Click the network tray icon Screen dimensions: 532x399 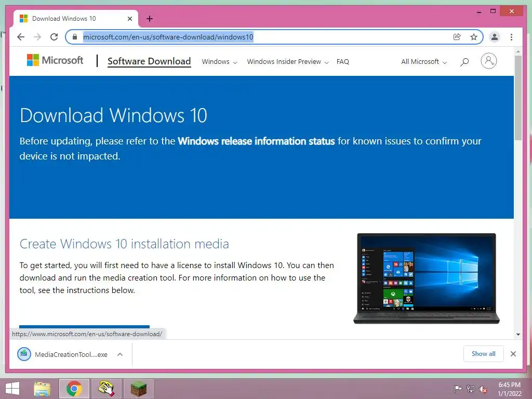[x=471, y=389]
